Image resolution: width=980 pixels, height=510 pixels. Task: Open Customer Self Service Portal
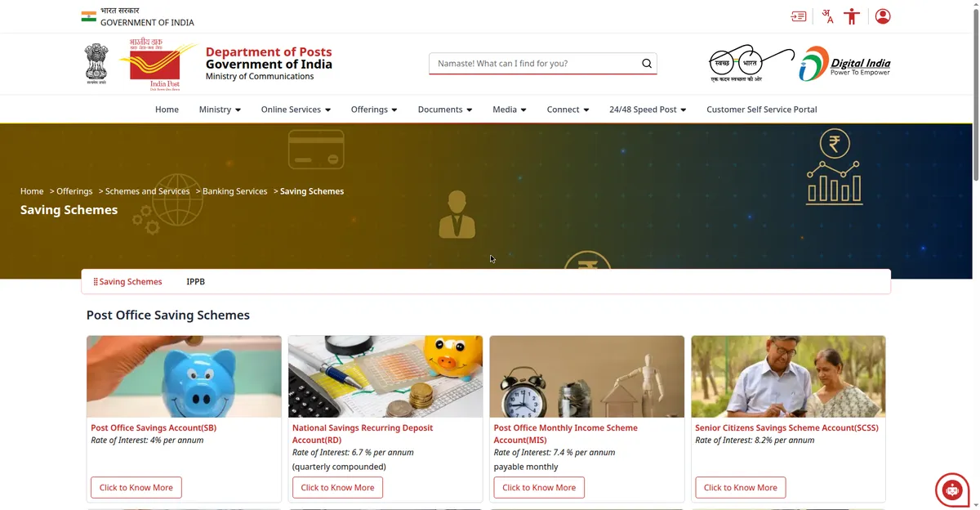coord(762,110)
